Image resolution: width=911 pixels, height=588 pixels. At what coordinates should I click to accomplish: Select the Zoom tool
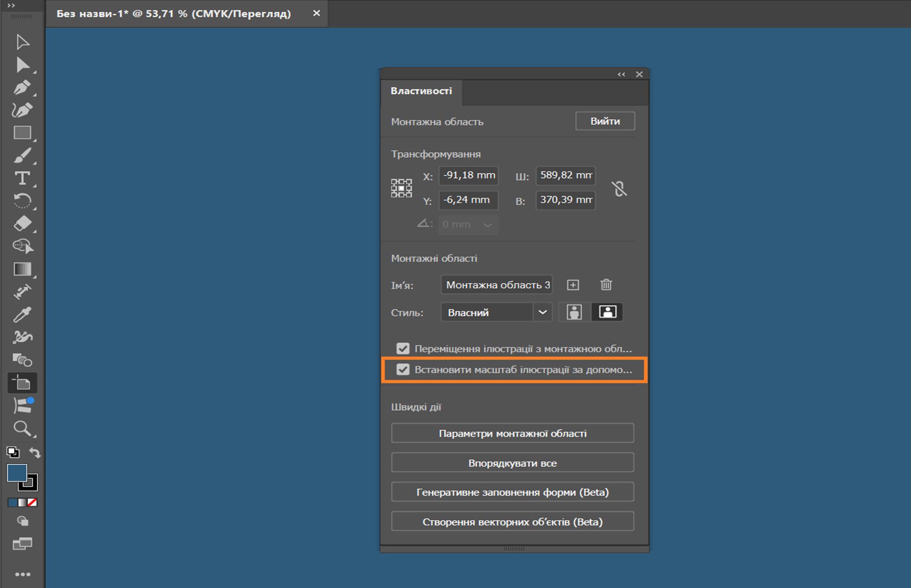coord(22,429)
